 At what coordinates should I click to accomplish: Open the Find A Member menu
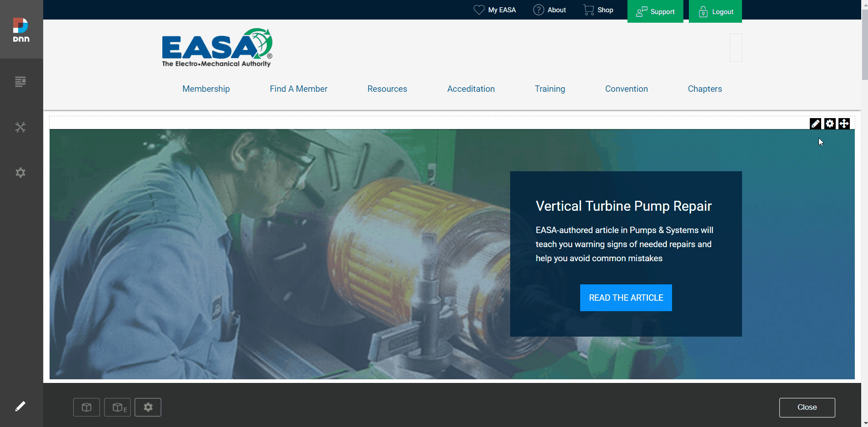(298, 89)
